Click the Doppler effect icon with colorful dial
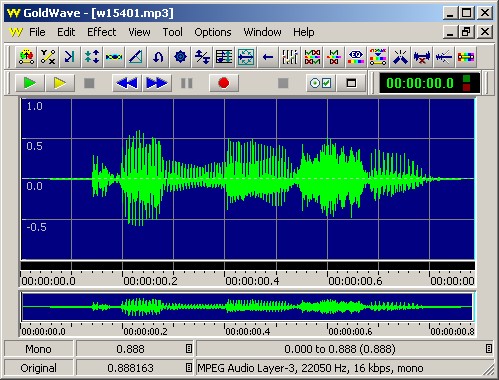This screenshot has height=380, width=499. pyautogui.click(x=26, y=57)
